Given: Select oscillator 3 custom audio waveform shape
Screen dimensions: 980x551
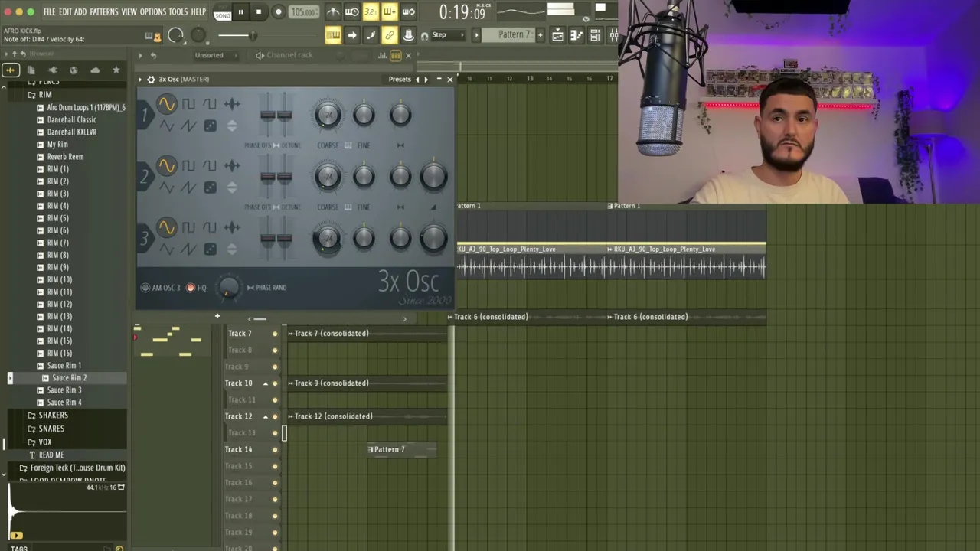Looking at the screenshot, I should click(x=232, y=227).
